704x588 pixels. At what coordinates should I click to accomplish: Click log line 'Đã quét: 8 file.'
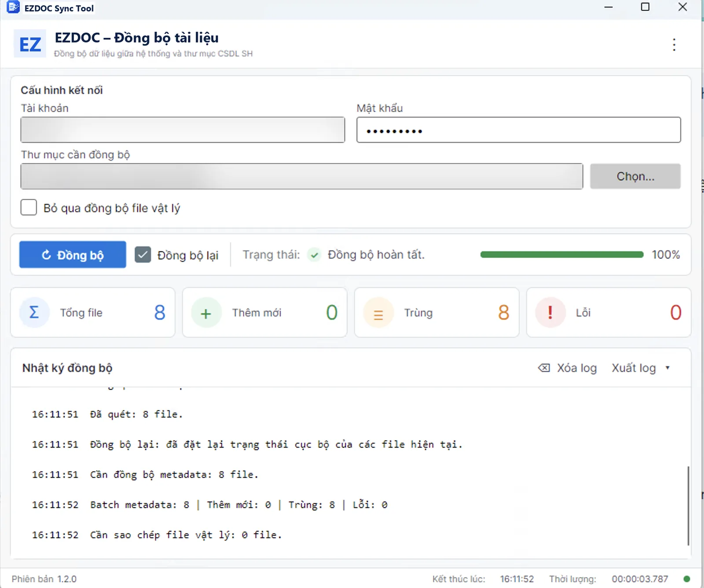pos(136,414)
